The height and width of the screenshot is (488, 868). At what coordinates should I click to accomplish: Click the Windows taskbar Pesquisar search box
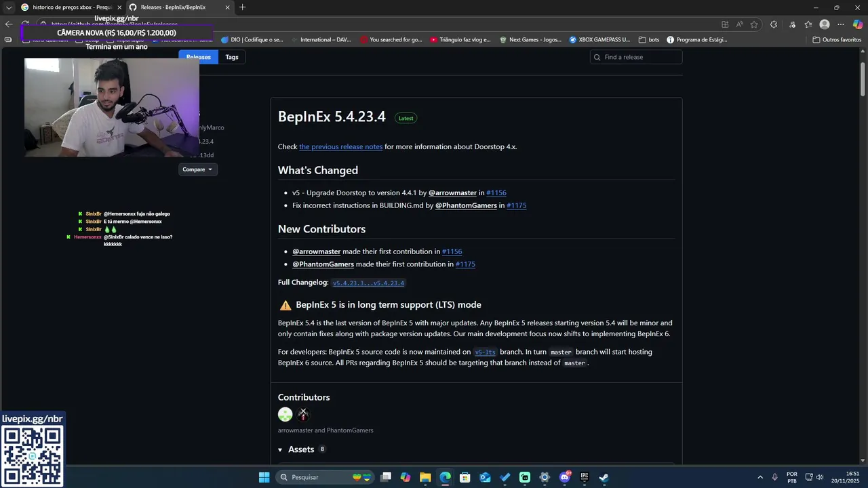[325, 477]
